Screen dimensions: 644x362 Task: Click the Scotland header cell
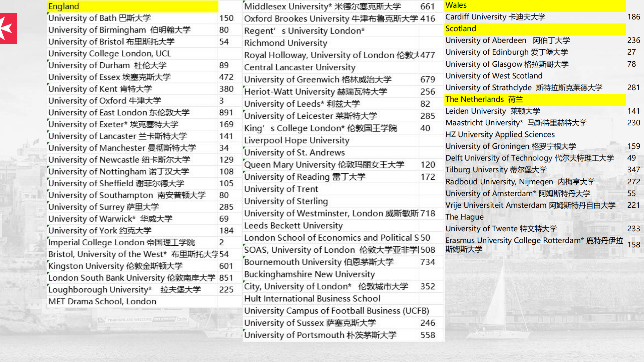[x=535, y=29]
